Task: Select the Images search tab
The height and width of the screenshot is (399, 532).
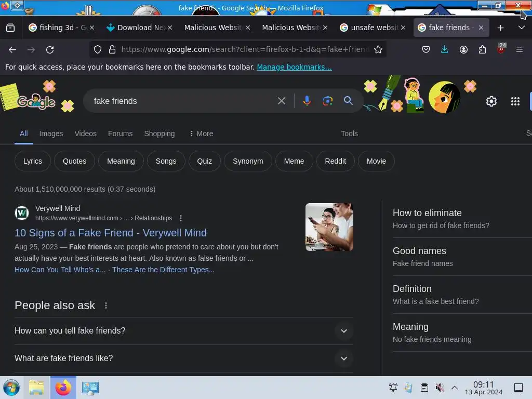Action: [x=51, y=134]
